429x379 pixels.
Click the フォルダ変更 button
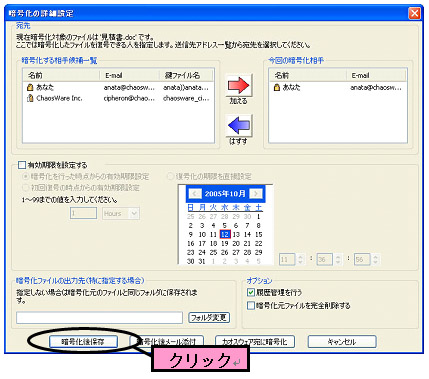tap(209, 317)
